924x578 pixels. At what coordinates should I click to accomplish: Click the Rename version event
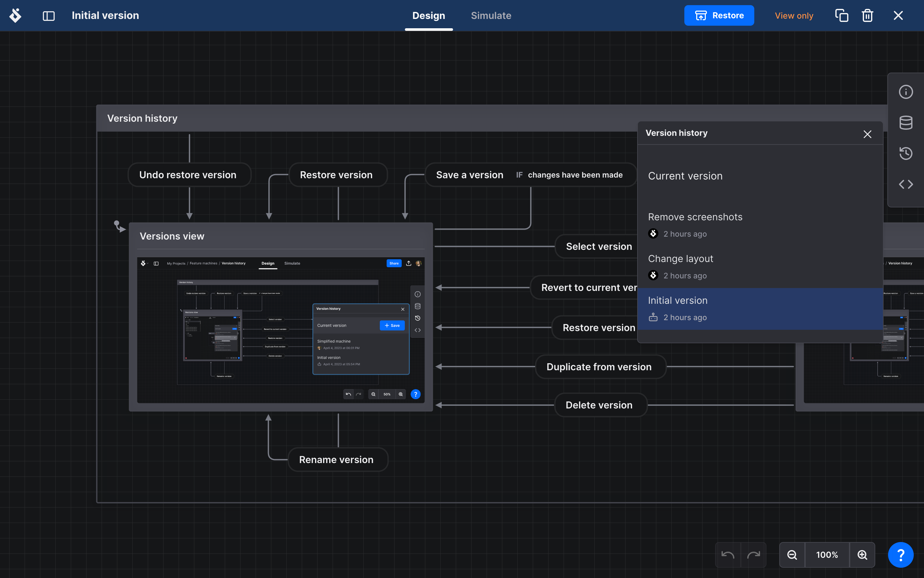point(338,460)
